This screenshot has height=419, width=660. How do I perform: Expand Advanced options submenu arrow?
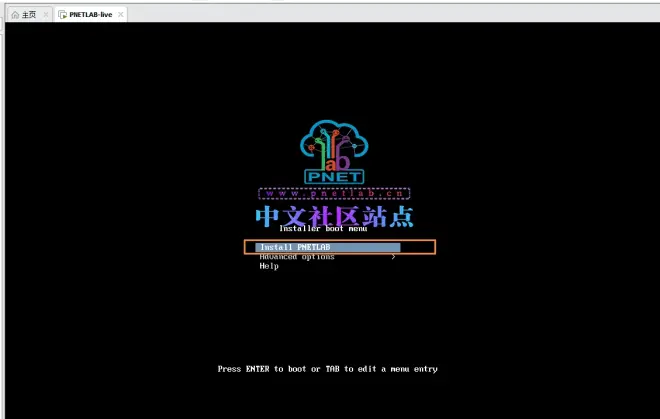[393, 256]
